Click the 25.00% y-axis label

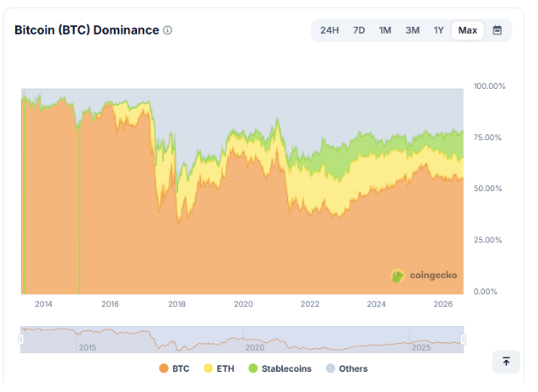point(487,240)
